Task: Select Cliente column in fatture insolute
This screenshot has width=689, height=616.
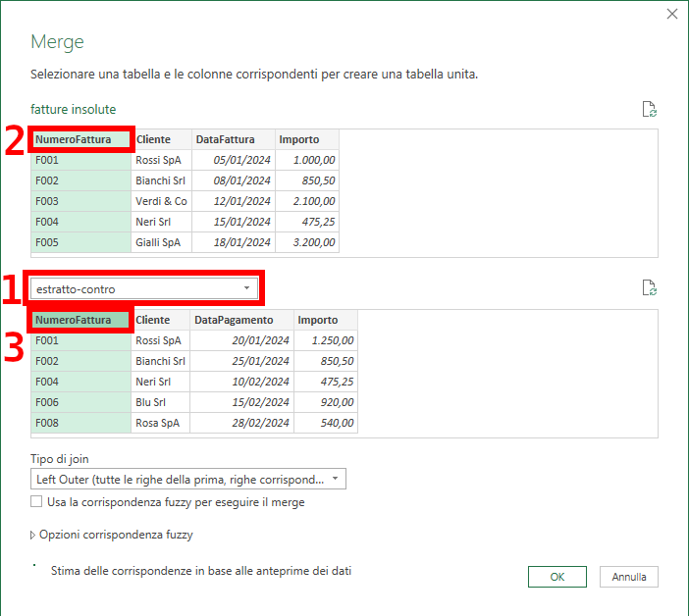Action: (161, 139)
